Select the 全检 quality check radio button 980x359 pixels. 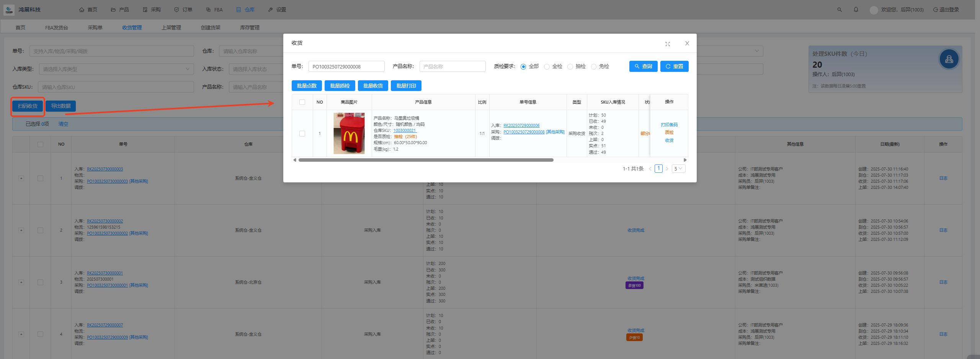(x=547, y=67)
